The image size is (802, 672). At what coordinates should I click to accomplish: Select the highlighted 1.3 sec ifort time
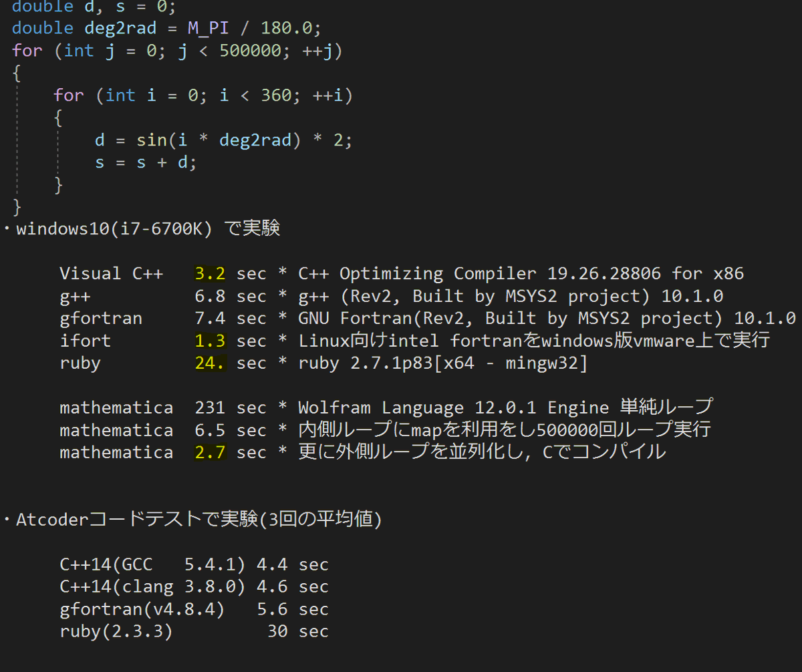pos(210,341)
